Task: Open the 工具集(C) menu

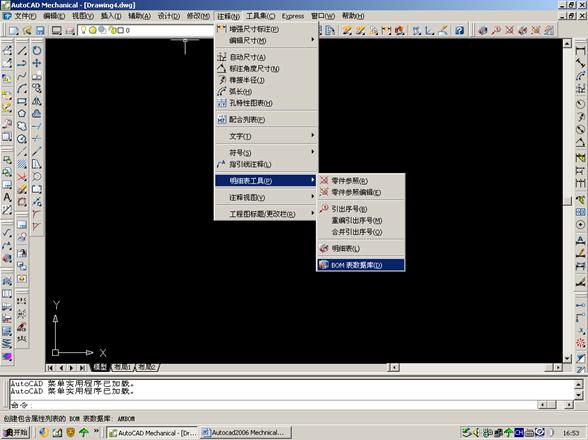Action: coord(261,16)
